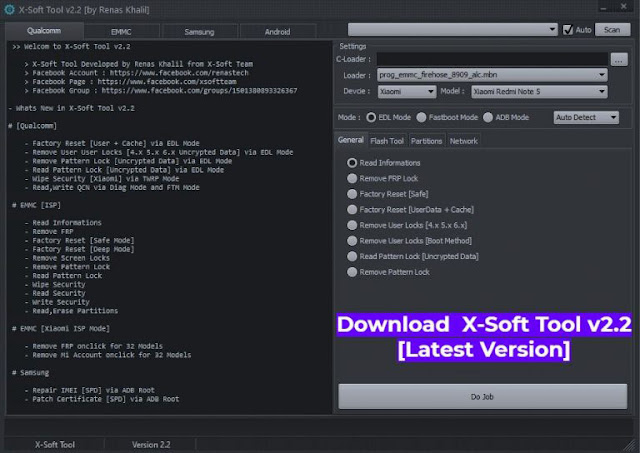Click the 'Remove Screen Locks' log line

coord(67,258)
